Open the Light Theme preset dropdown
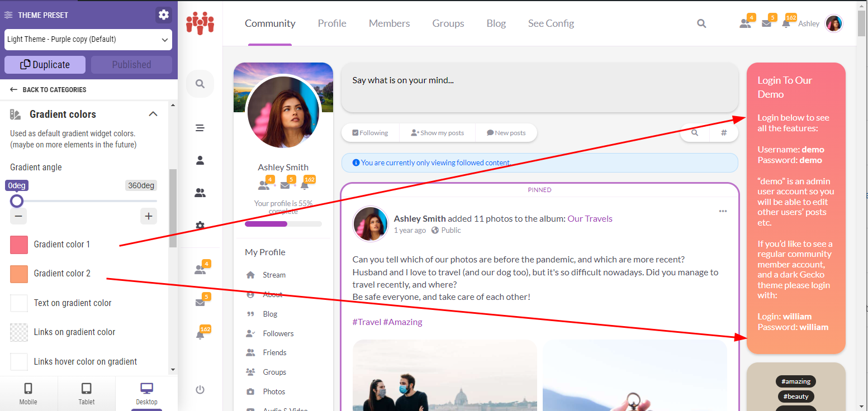Screen dimensions: 868x411 coord(88,40)
